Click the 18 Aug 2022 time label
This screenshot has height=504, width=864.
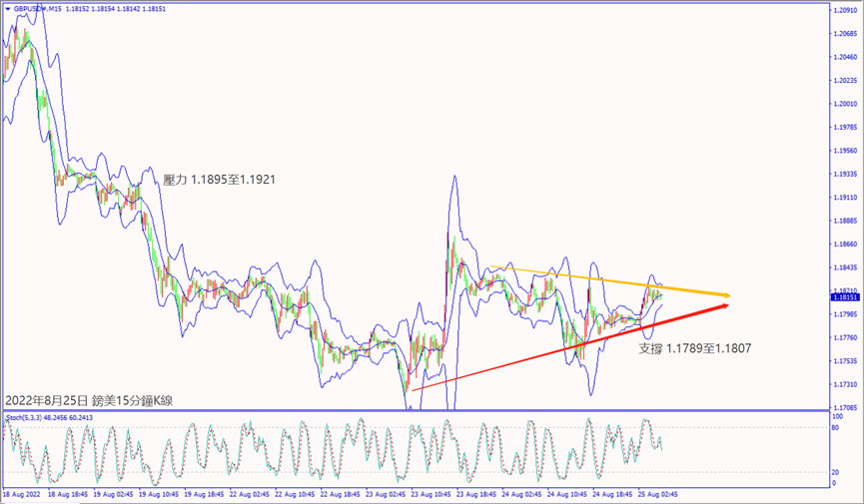click(x=21, y=495)
